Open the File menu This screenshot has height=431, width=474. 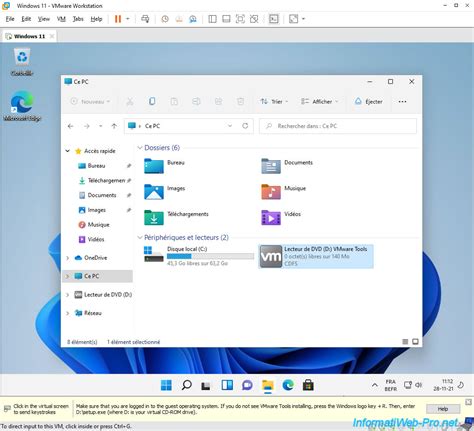point(10,19)
